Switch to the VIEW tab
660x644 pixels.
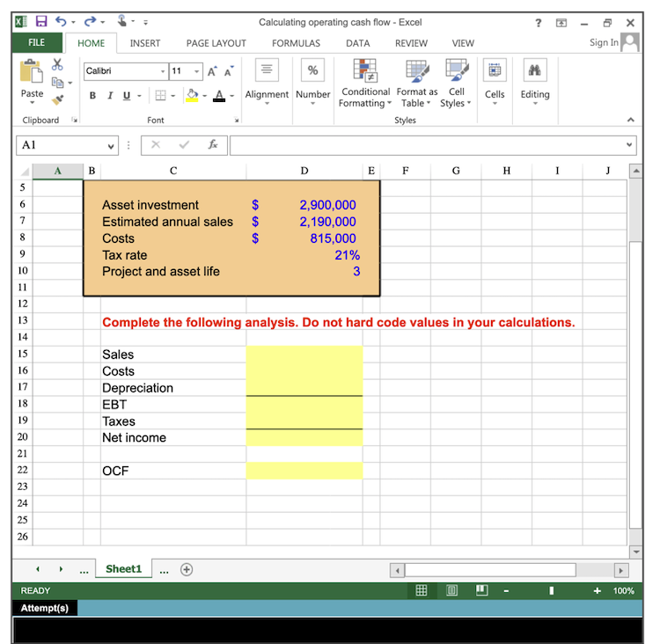(463, 43)
